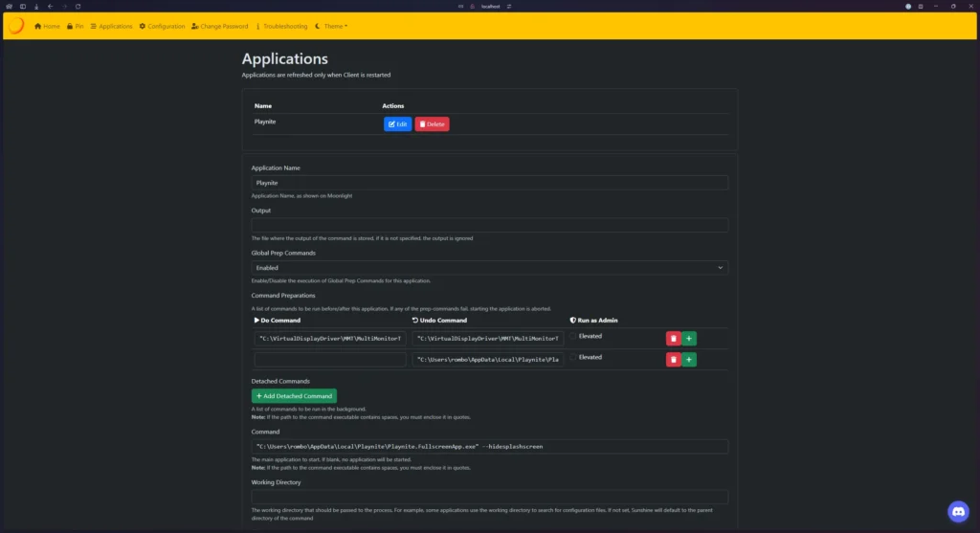This screenshot has height=533, width=980.
Task: Click the empty second Do Command input
Action: point(330,359)
